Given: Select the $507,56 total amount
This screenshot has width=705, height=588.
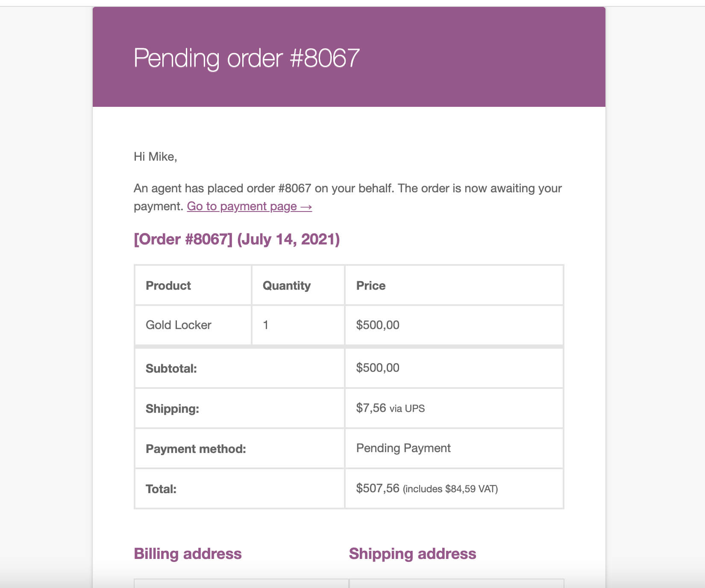Looking at the screenshot, I should click(x=378, y=488).
